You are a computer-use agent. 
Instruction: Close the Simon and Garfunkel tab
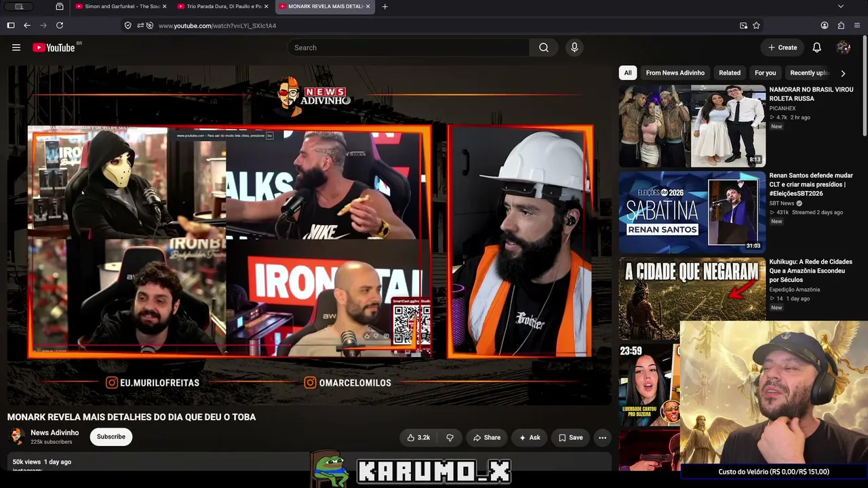[x=164, y=7]
